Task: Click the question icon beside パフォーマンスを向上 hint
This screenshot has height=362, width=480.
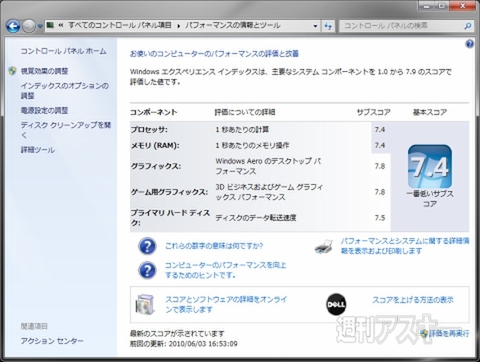Action: coord(147,270)
